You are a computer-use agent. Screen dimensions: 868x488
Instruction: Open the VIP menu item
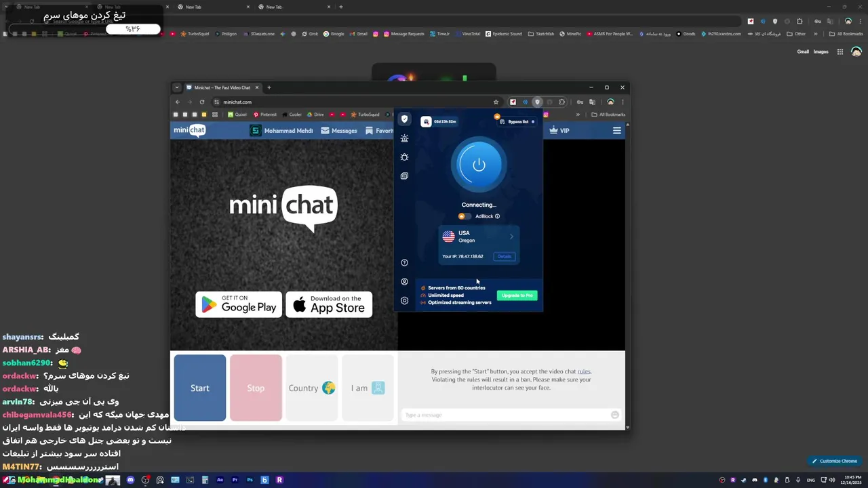pyautogui.click(x=559, y=131)
